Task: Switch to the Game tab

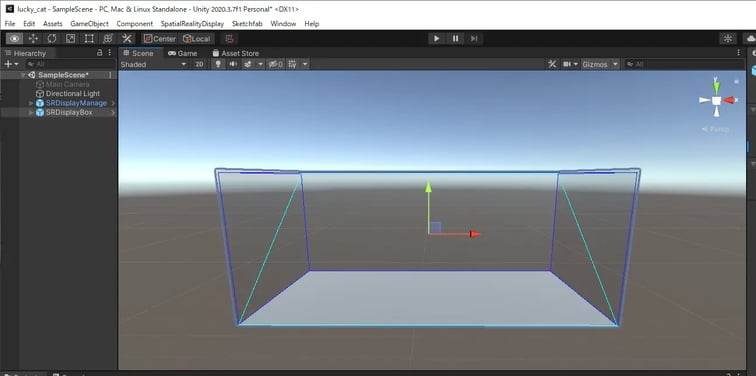Action: tap(182, 53)
